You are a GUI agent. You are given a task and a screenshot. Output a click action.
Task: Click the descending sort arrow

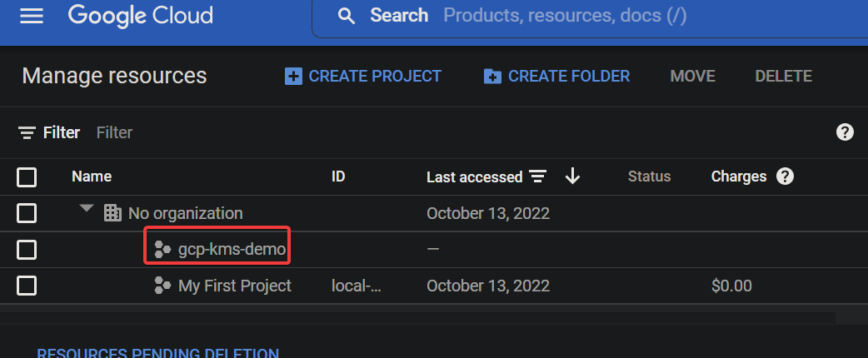pos(572,177)
